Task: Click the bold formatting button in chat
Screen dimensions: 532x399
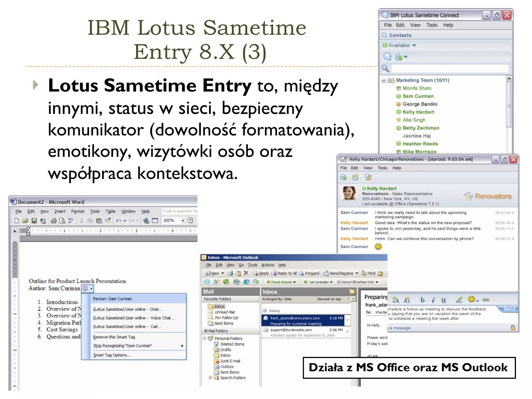Action: click(423, 300)
